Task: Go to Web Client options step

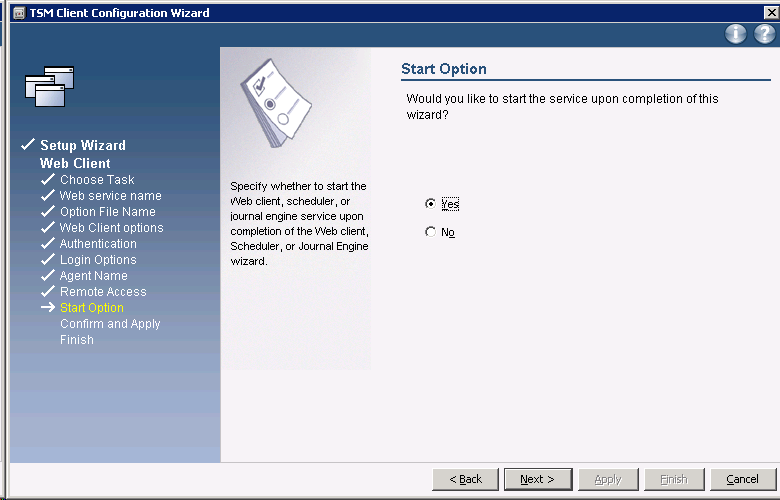Action: click(x=111, y=228)
